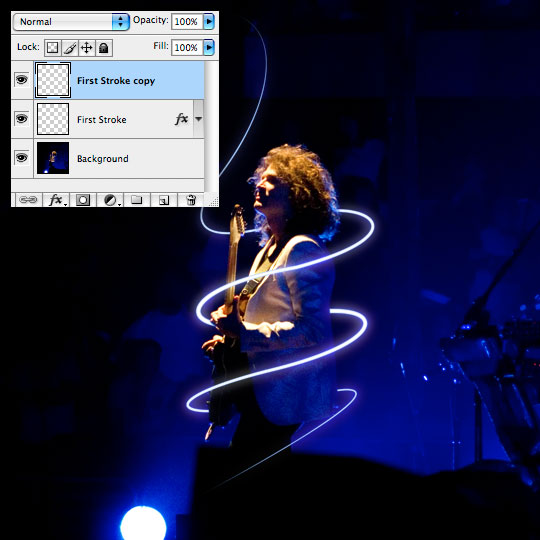Open the Normal blend mode dropdown
This screenshot has width=540, height=540.
tap(71, 22)
